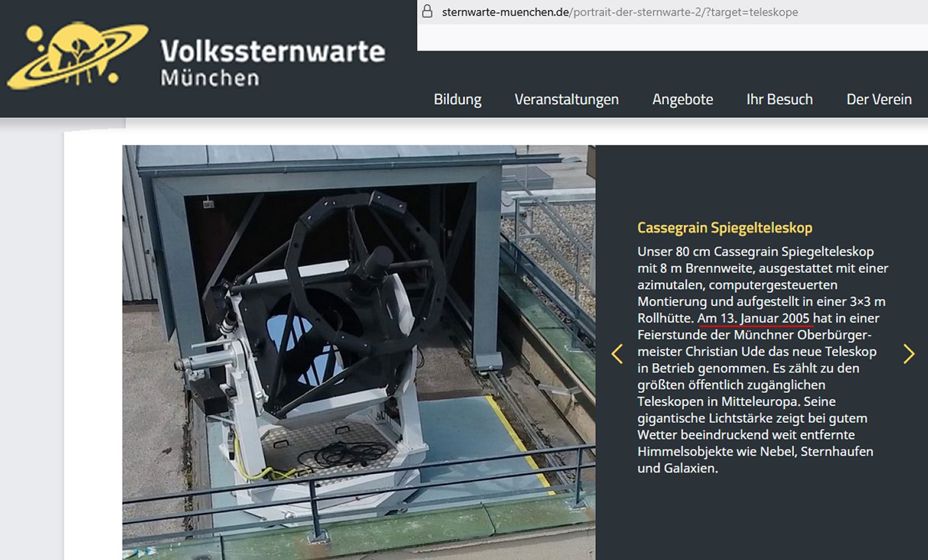928x560 pixels.
Task: Click the yellow Saturn planet logo
Action: (x=76, y=56)
